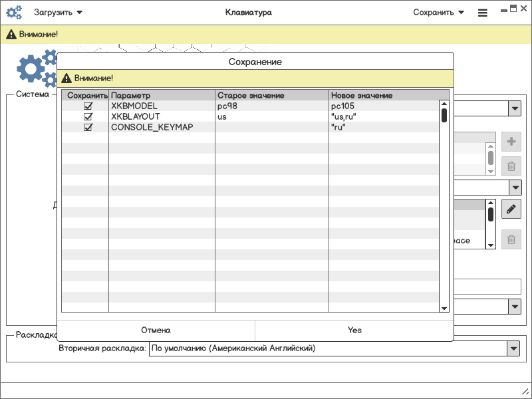Click the gears app icon in title bar
Image resolution: width=532 pixels, height=399 pixels.
pyautogui.click(x=14, y=13)
